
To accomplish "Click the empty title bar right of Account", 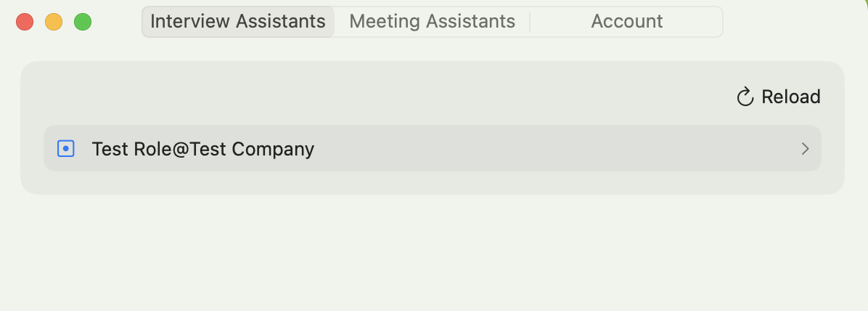I will [x=791, y=22].
